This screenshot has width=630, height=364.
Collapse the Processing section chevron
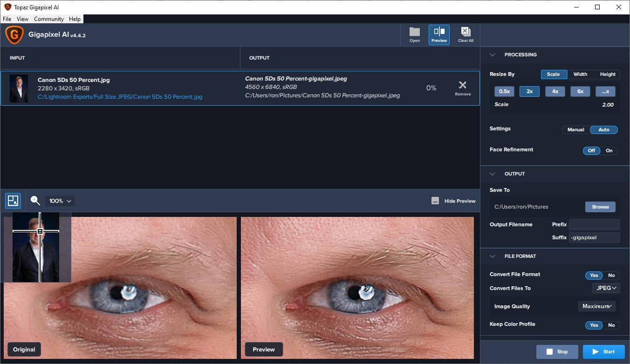[492, 55]
